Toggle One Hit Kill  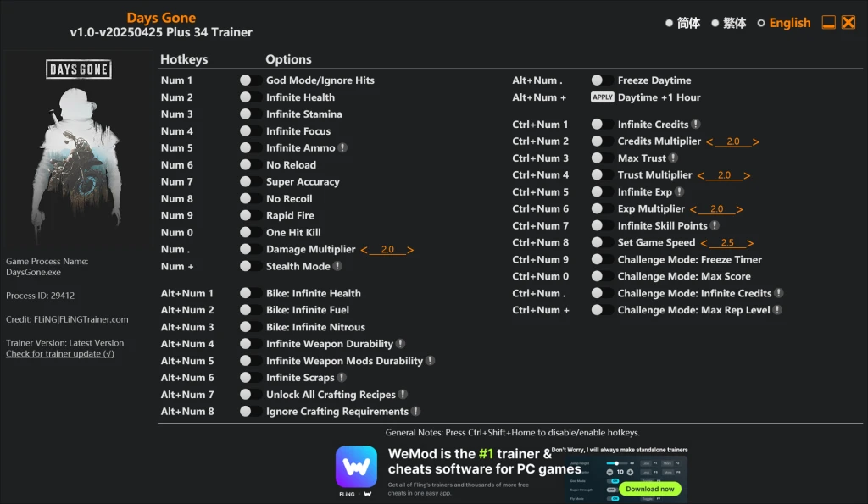click(x=250, y=232)
